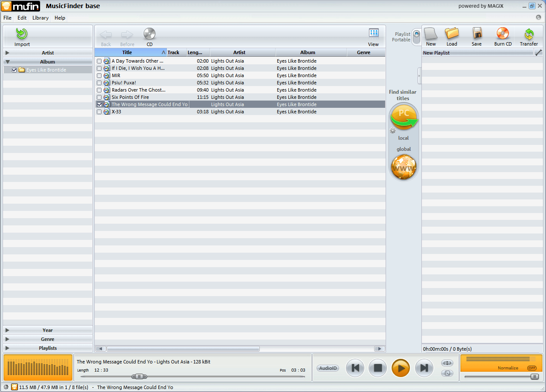Create a New playlist

[431, 37]
